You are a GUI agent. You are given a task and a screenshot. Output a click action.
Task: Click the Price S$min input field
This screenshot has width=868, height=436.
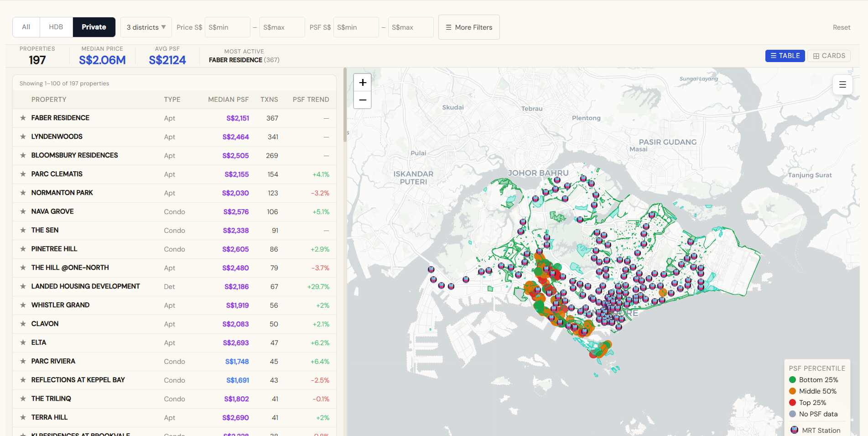227,27
